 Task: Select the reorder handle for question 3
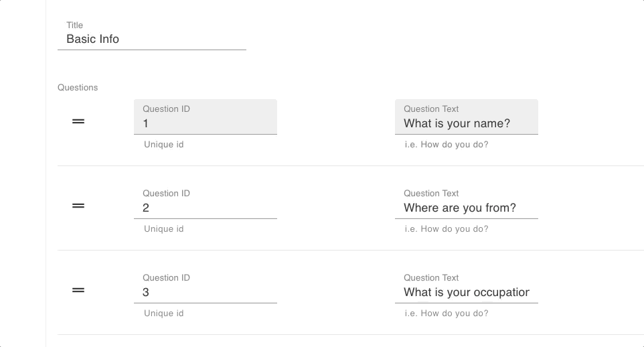[78, 290]
